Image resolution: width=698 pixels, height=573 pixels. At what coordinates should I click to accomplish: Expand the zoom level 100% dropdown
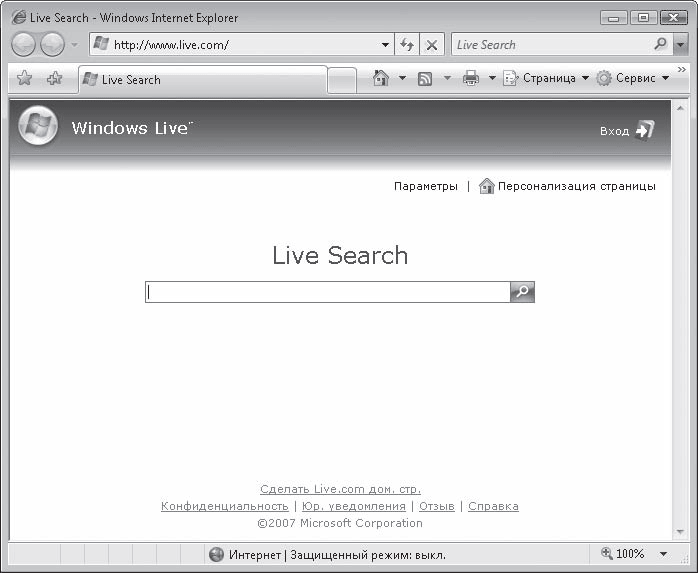[663, 554]
